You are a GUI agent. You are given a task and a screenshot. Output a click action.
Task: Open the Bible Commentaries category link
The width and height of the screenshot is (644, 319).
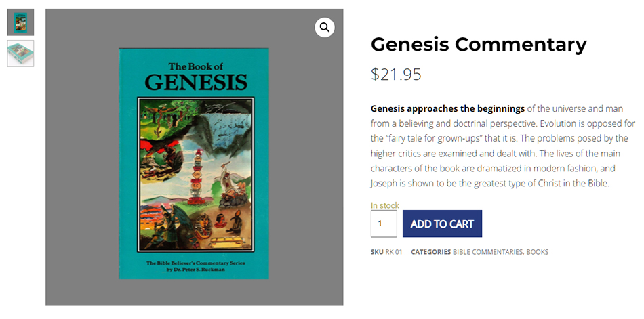coord(487,252)
